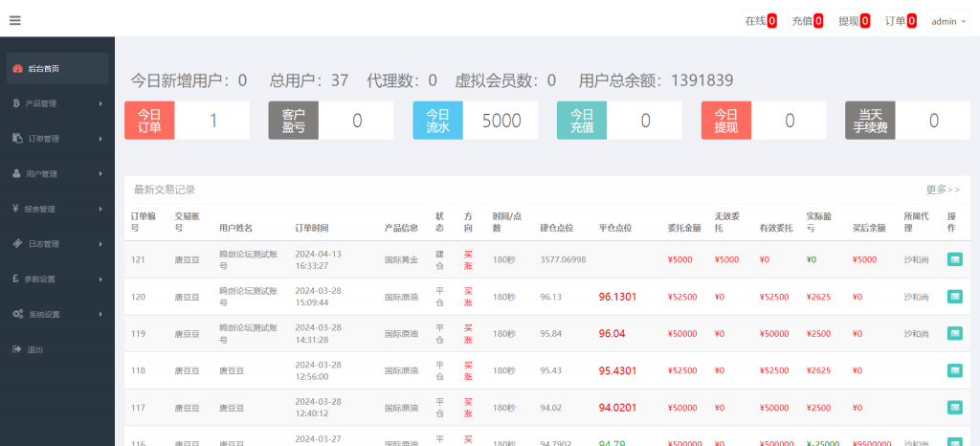Viewport: 980px width, 446px height.
Task: Click the 委托金额 column header
Action: point(684,228)
